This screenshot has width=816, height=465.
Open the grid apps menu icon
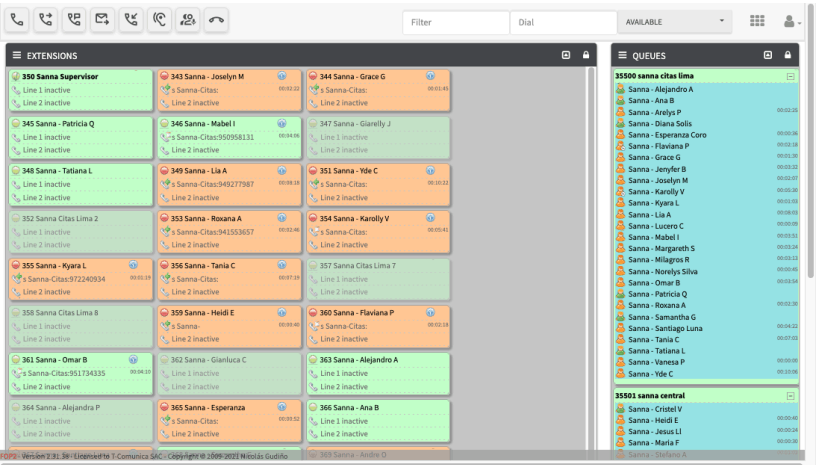pos(757,21)
